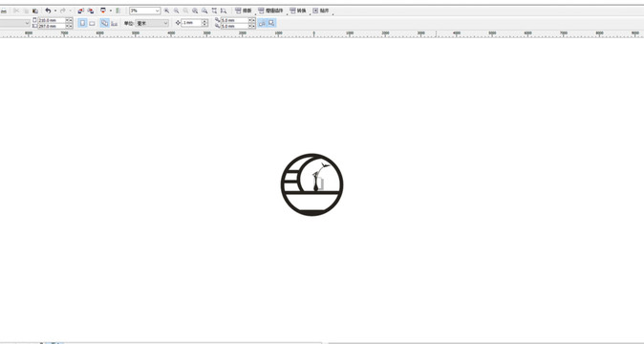This screenshot has height=344, width=644.
Task: Click the Undo arrow icon
Action: tap(48, 11)
